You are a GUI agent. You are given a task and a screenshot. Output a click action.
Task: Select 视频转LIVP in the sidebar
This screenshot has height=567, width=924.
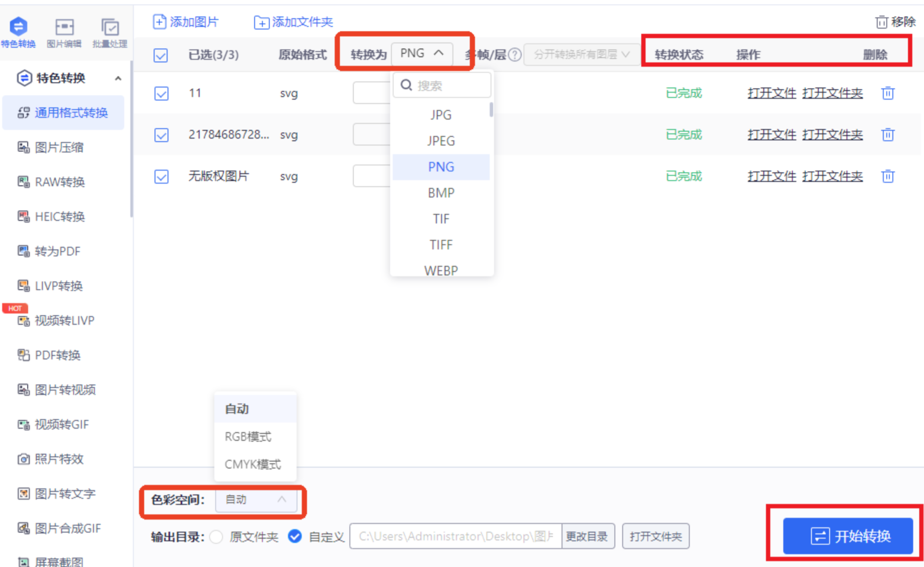(63, 321)
